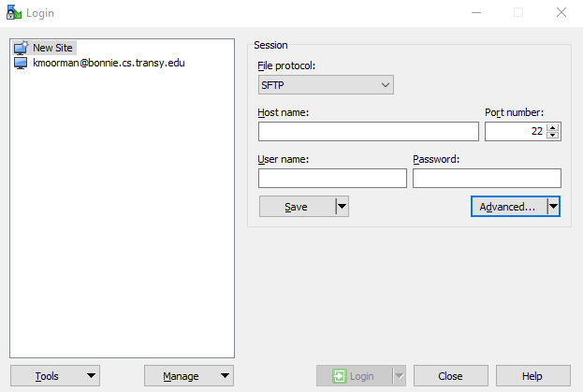
Task: Click the green Login button
Action: pos(352,376)
